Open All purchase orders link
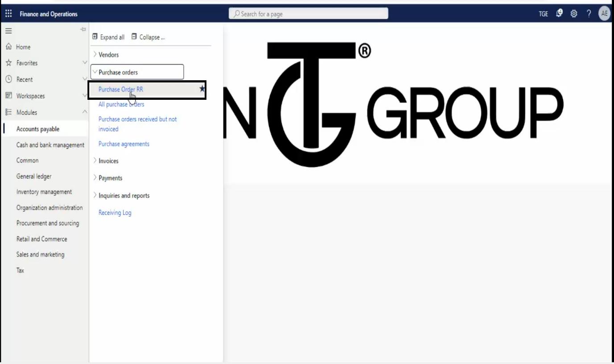Viewport: 614px width, 364px height. (x=121, y=104)
